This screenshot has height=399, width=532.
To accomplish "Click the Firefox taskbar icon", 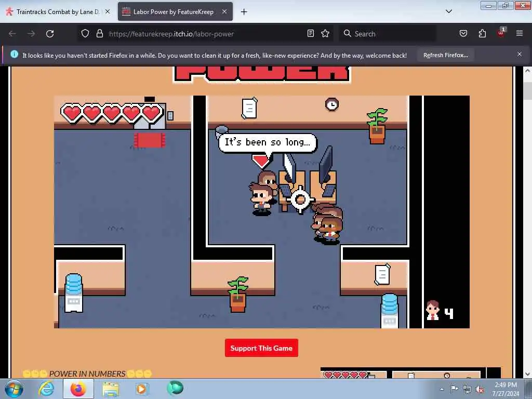I will point(78,389).
